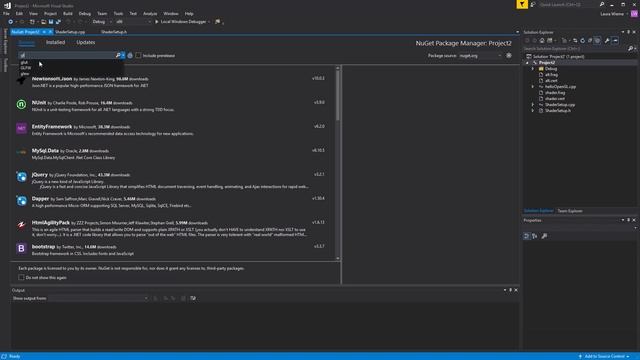Select the bootstrap package

[175, 250]
